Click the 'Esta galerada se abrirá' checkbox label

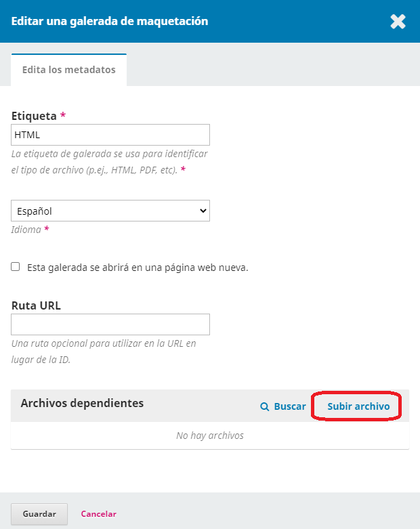138,268
